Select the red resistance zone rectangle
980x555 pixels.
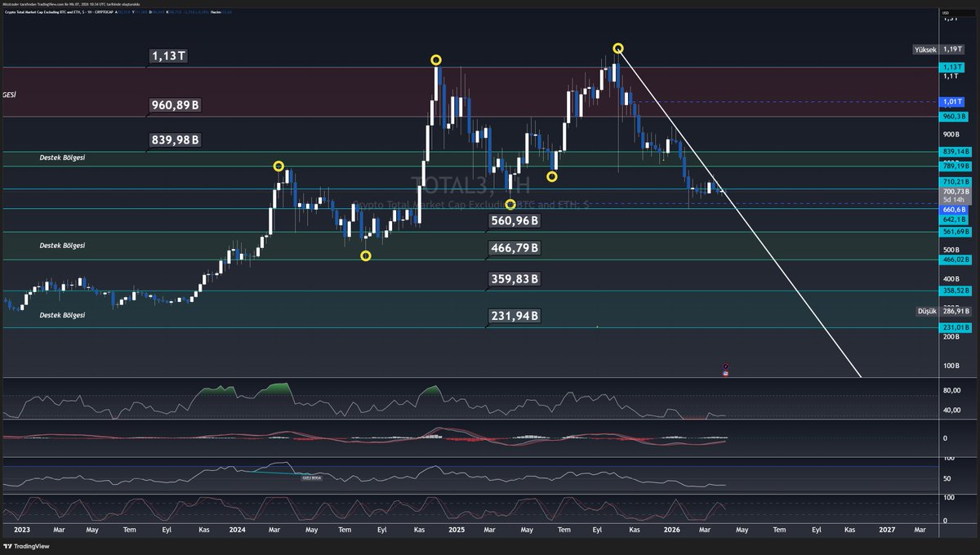tap(470, 91)
